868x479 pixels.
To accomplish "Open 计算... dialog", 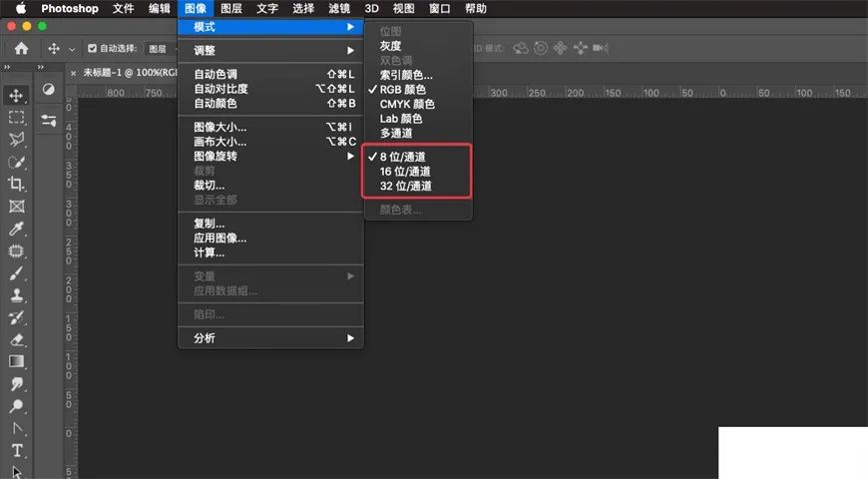I will (x=270, y=252).
